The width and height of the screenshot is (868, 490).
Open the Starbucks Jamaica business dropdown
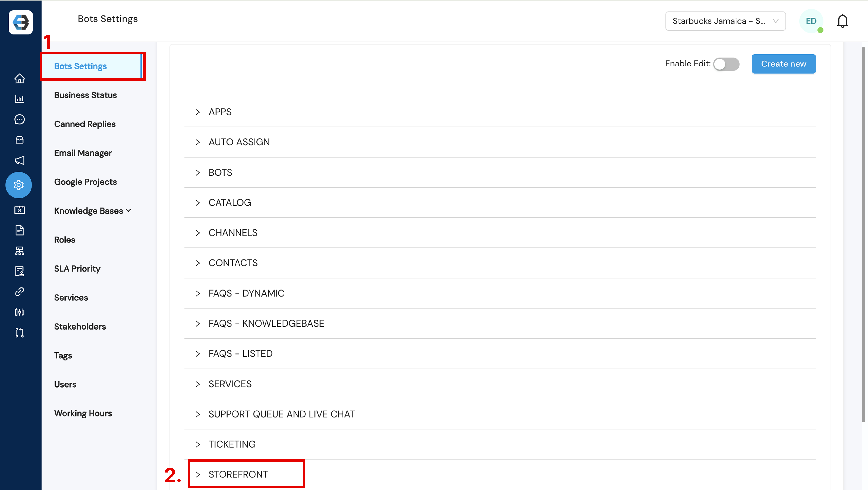[725, 21]
